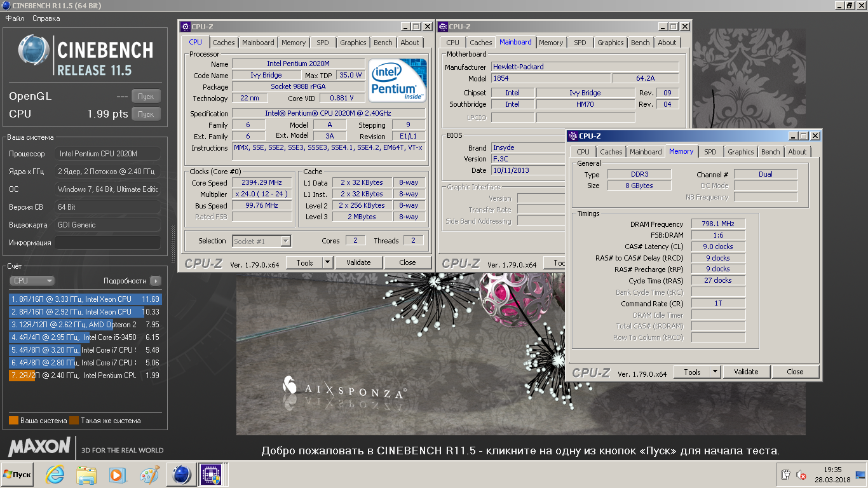This screenshot has height=488, width=868.
Task: Click the CPU-Z icon in the first window's title bar
Action: click(x=185, y=27)
